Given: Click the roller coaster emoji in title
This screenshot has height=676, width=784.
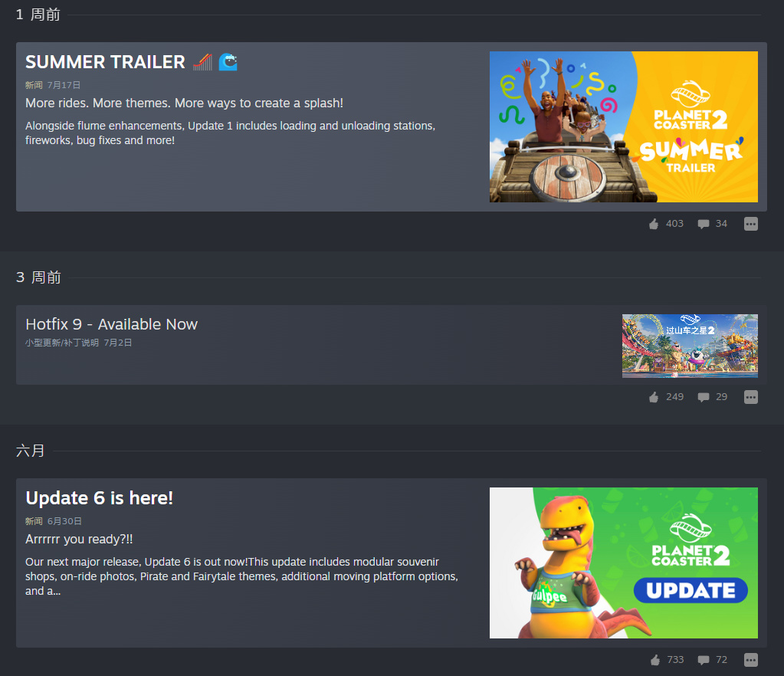Looking at the screenshot, I should coord(202,62).
